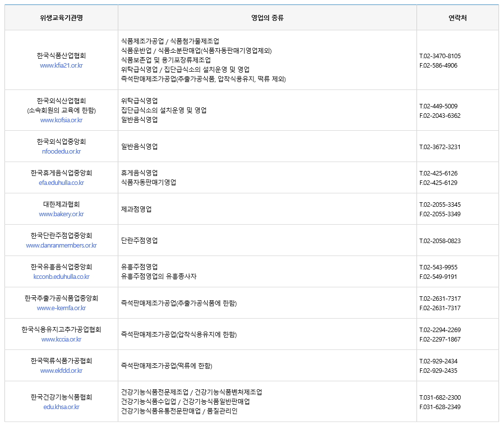Open the www.kofsia.or.kr link
504x427 pixels.
[x=62, y=120]
